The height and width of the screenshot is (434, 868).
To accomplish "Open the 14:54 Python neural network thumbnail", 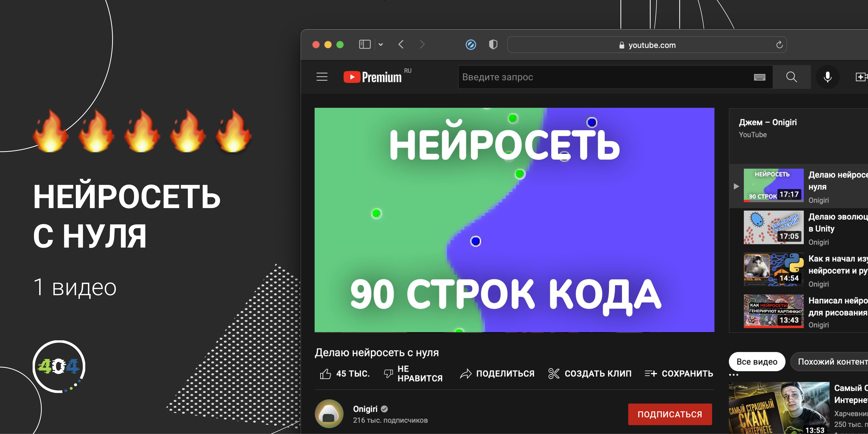I will click(x=773, y=269).
